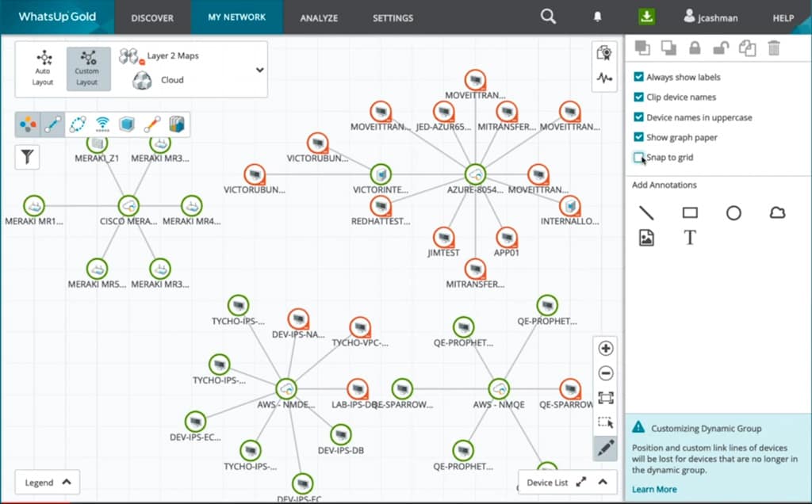Click the fit-to-screen icon

(605, 398)
